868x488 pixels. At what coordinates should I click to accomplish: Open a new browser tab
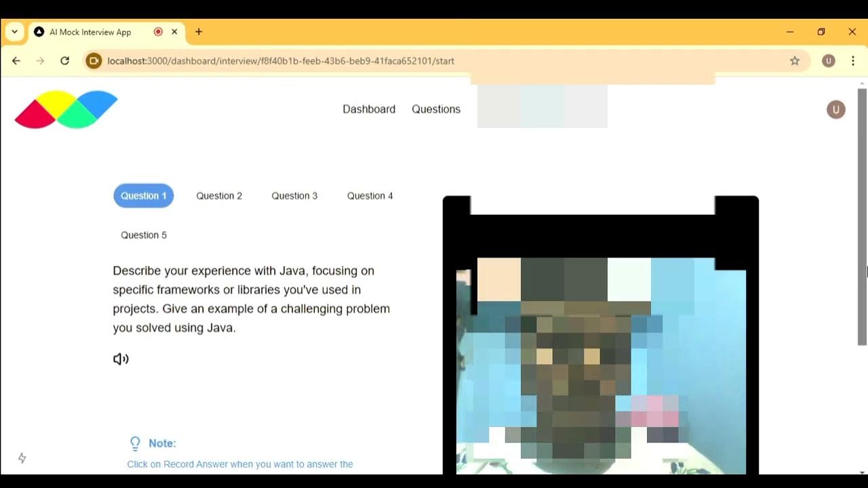pyautogui.click(x=199, y=32)
